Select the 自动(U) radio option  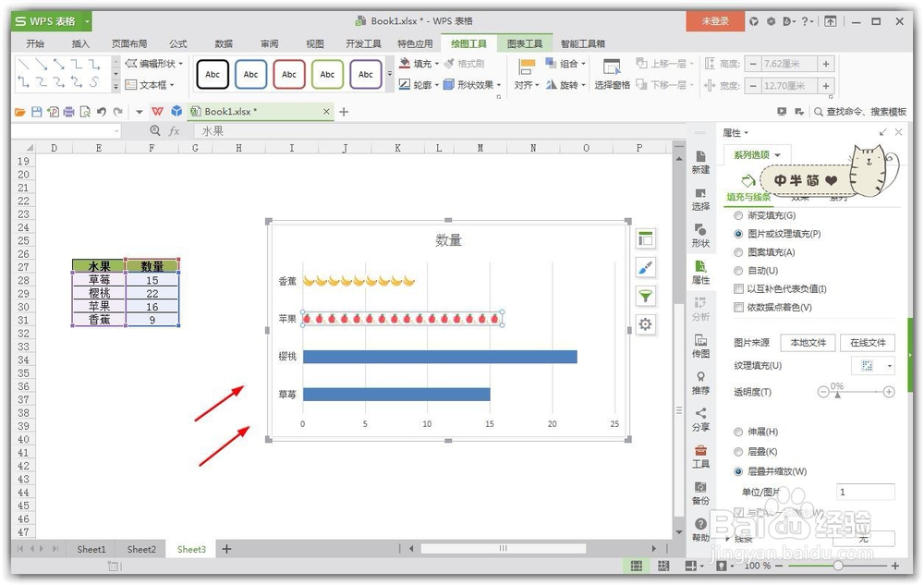tap(738, 271)
